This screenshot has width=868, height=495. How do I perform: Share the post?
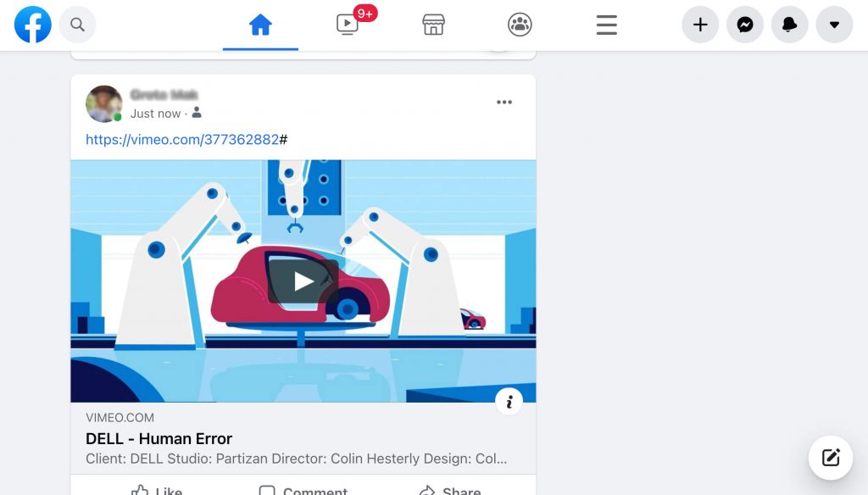click(449, 489)
